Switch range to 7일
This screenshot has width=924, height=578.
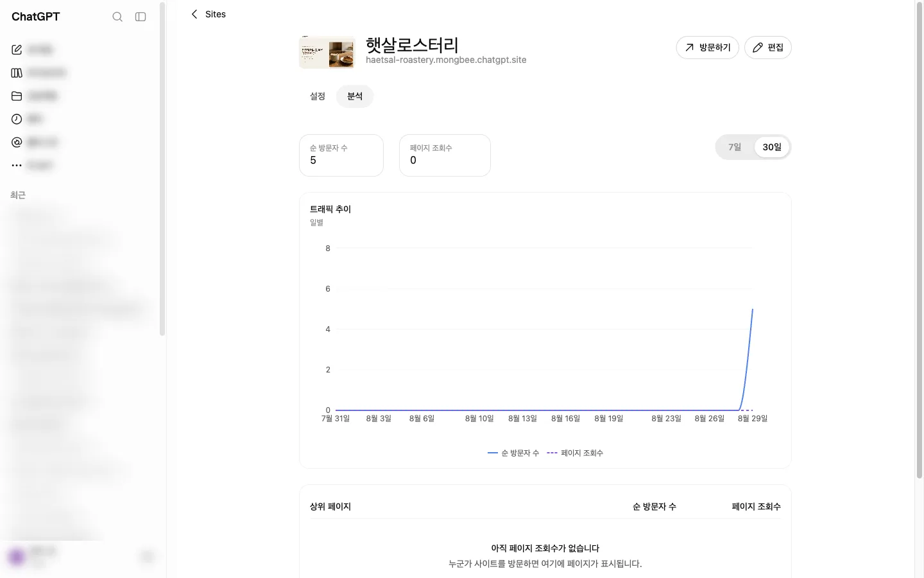pyautogui.click(x=735, y=147)
